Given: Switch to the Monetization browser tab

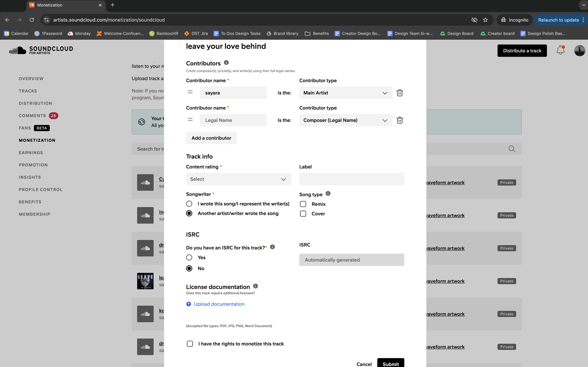Looking at the screenshot, I should coord(49,5).
